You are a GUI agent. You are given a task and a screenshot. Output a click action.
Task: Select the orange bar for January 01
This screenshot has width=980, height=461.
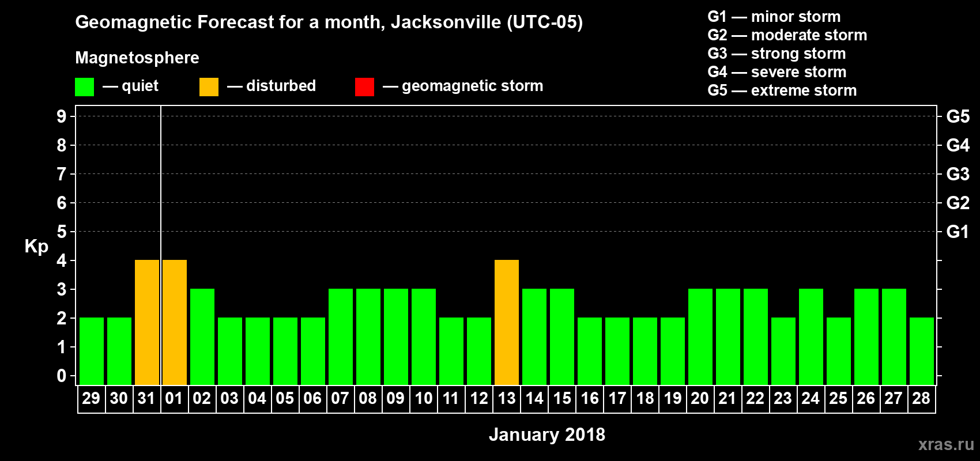tap(175, 322)
